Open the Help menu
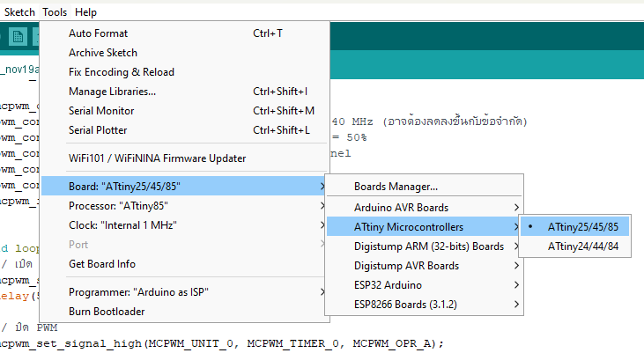The width and height of the screenshot is (644, 353). (x=85, y=12)
